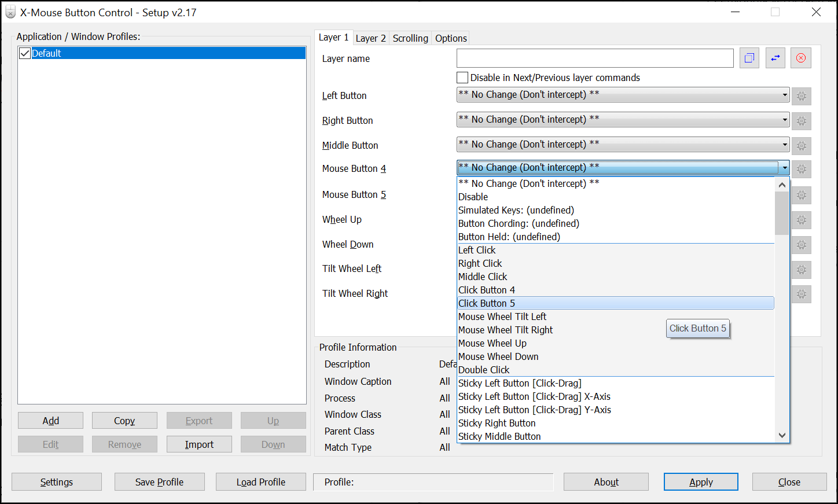
Task: Expand the Left Button dropdown
Action: [623, 94]
